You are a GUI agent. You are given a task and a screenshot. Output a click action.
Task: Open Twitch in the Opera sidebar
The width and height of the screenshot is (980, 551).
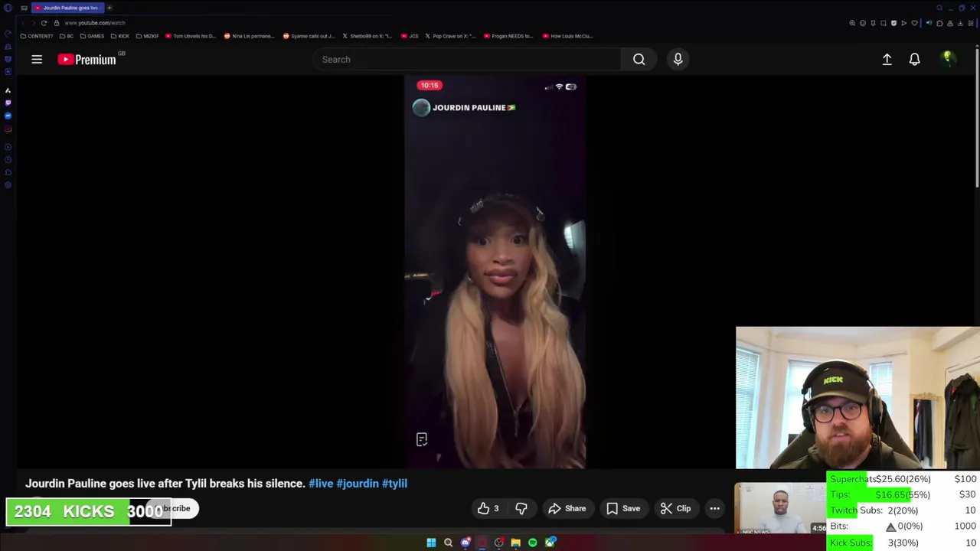[8, 103]
